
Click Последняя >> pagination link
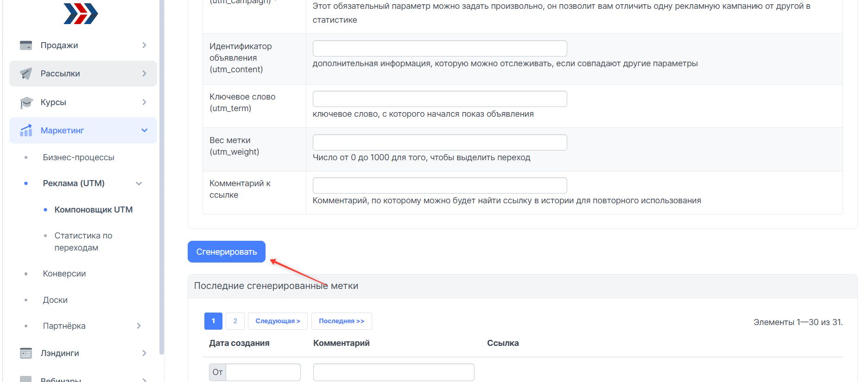[342, 321]
